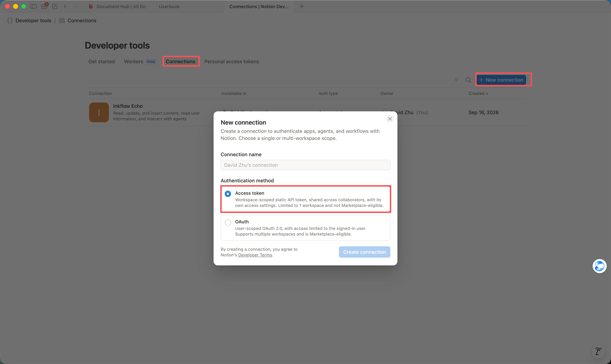
Task: Click the Owner column header
Action: 387,93
